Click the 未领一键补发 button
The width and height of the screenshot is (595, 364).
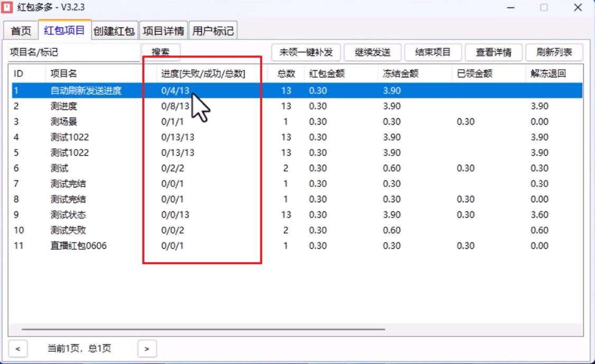click(306, 52)
